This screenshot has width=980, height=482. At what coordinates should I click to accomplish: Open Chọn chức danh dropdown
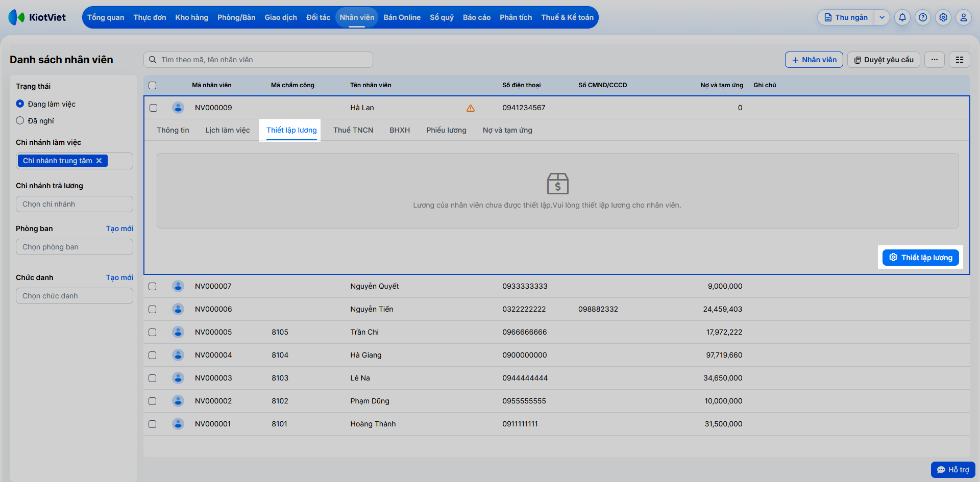point(75,296)
